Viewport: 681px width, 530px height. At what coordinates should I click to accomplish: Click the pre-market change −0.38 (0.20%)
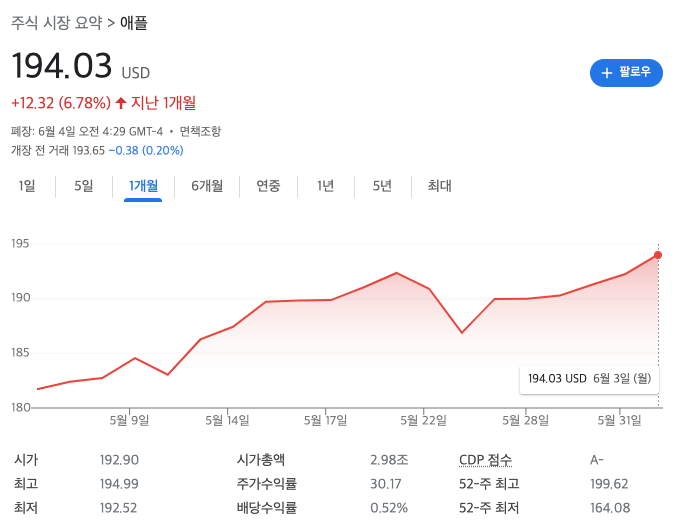(x=146, y=150)
